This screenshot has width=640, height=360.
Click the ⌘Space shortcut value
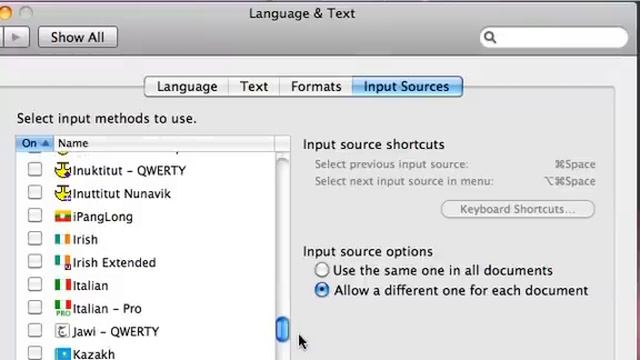[x=575, y=164]
